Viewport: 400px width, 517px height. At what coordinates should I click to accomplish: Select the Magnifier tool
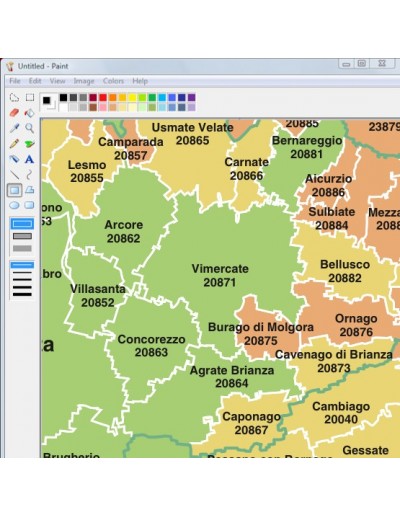(30, 128)
